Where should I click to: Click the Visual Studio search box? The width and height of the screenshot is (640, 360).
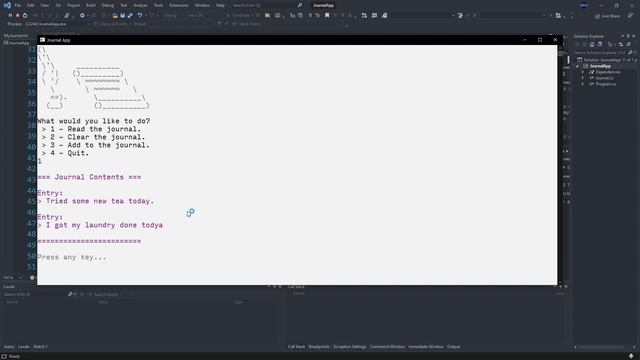point(267,5)
